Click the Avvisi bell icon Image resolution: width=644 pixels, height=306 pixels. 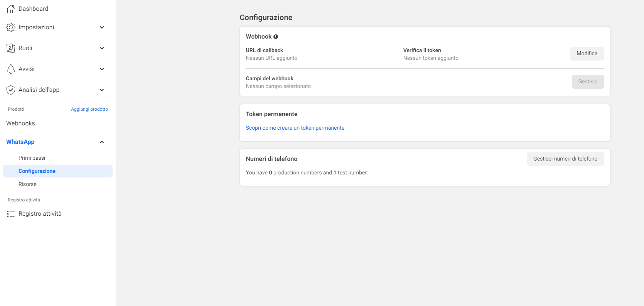coord(11,69)
